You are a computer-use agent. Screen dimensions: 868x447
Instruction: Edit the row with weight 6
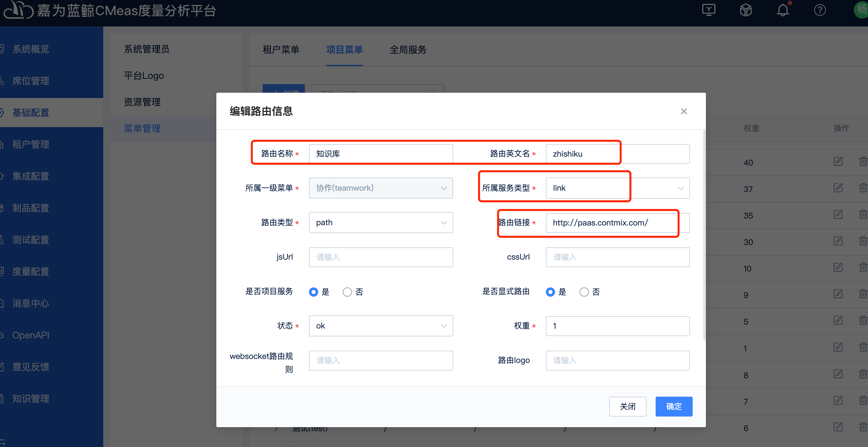(x=838, y=427)
